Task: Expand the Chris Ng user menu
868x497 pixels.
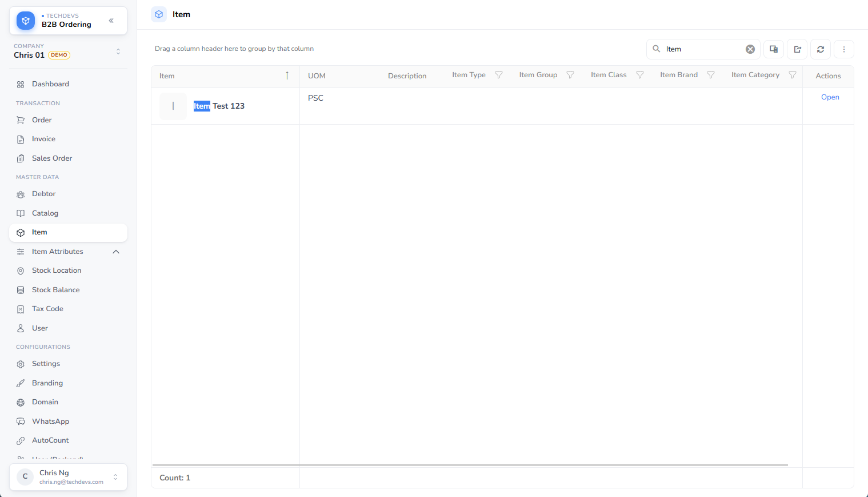Action: click(69, 477)
